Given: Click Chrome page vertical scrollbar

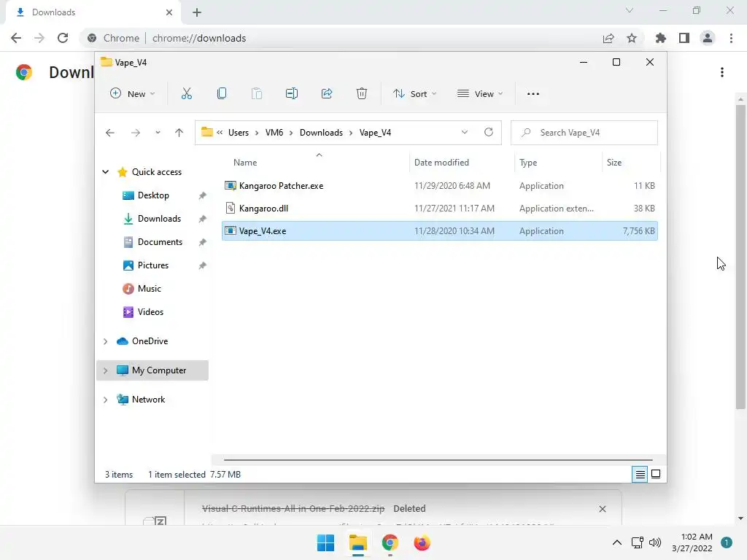Looking at the screenshot, I should tap(740, 257).
